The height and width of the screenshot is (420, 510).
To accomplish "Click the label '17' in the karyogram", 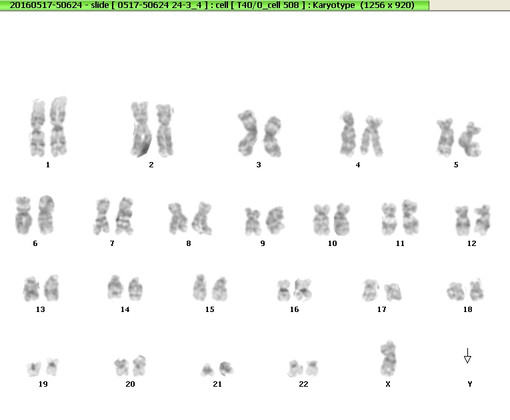I will point(382,309).
